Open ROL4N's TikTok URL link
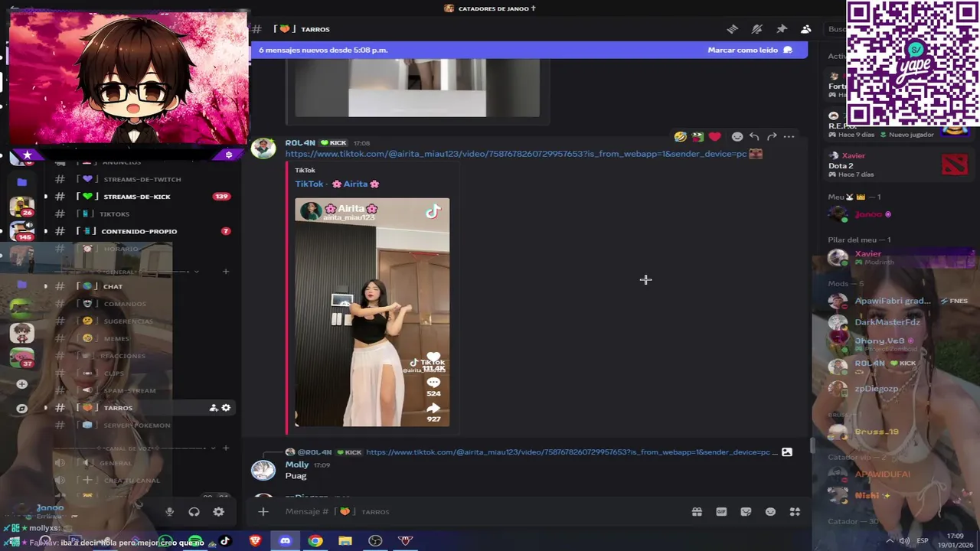Image resolution: width=980 pixels, height=551 pixels. [516, 154]
